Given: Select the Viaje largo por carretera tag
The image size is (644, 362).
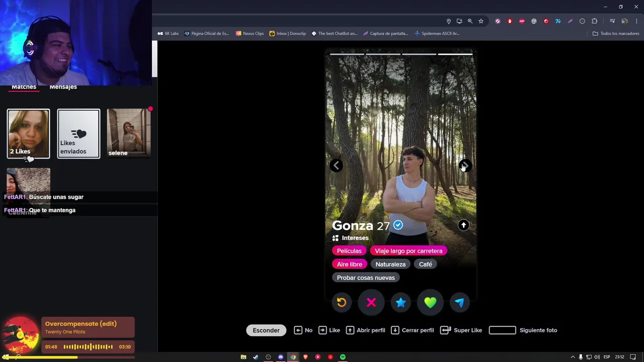Looking at the screenshot, I should 409,251.
